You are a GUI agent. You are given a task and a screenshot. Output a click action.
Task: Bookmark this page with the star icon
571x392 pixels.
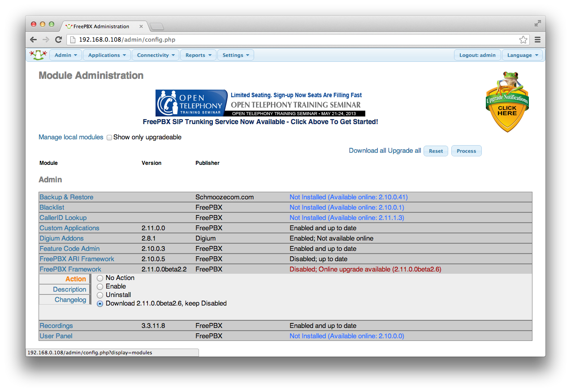[x=523, y=39]
